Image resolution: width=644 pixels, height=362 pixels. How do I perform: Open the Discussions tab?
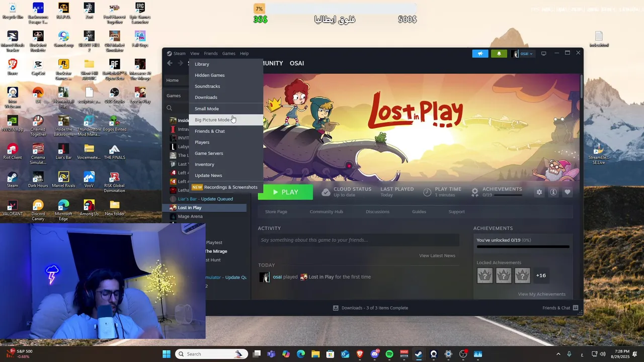tap(377, 212)
